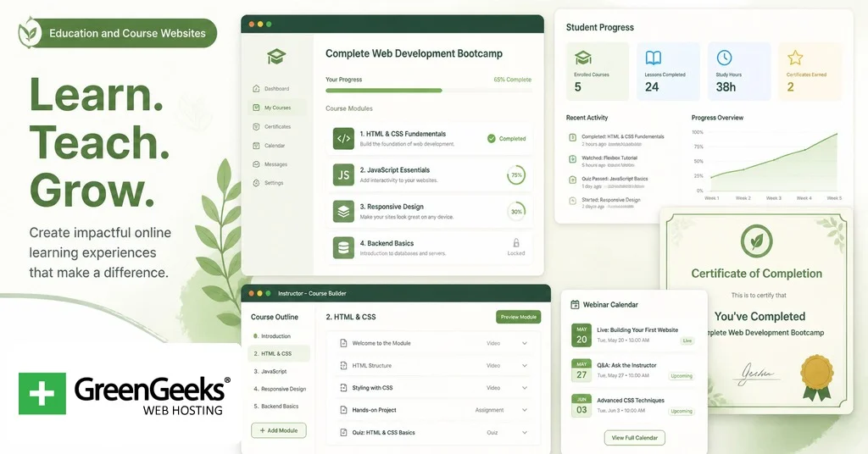The width and height of the screenshot is (868, 454).
Task: Click the Lessons Completed book icon
Action: [654, 58]
